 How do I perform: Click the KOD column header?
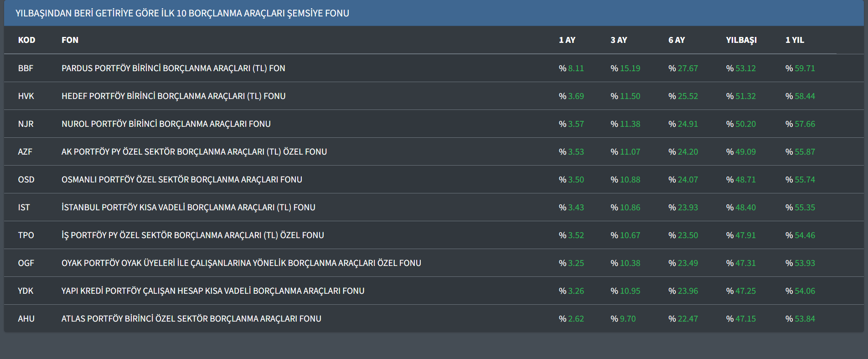[x=26, y=40]
